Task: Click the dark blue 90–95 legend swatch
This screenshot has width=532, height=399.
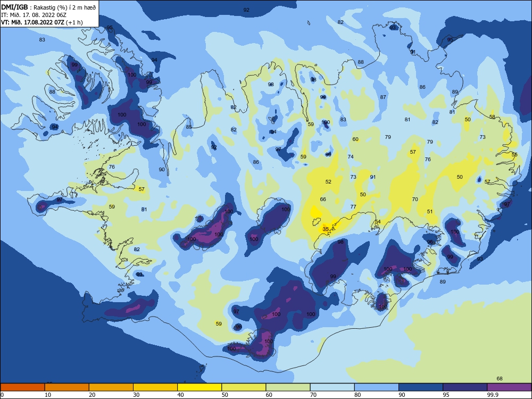Action: point(421,387)
